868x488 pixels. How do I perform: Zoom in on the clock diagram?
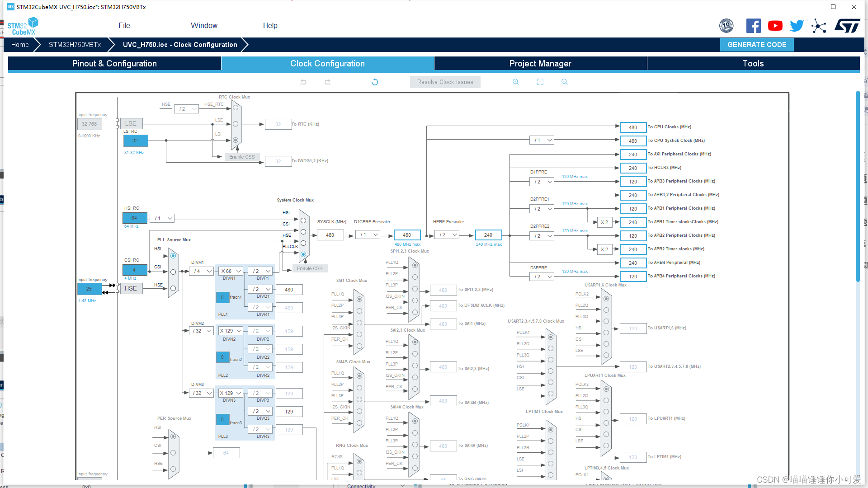pos(515,82)
